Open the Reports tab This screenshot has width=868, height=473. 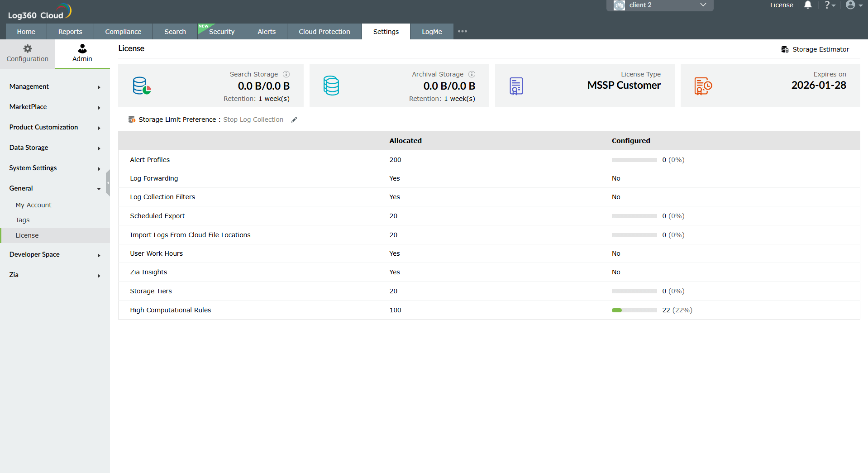(x=70, y=32)
